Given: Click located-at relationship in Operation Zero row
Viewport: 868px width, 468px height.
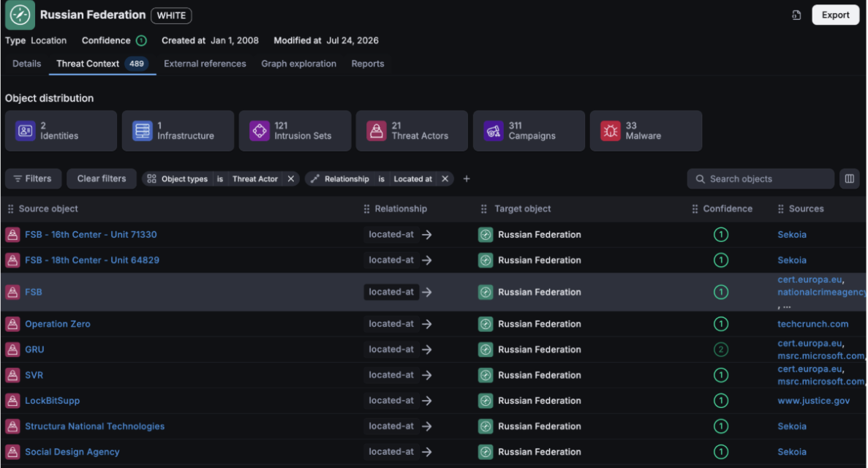Looking at the screenshot, I should click(391, 324).
